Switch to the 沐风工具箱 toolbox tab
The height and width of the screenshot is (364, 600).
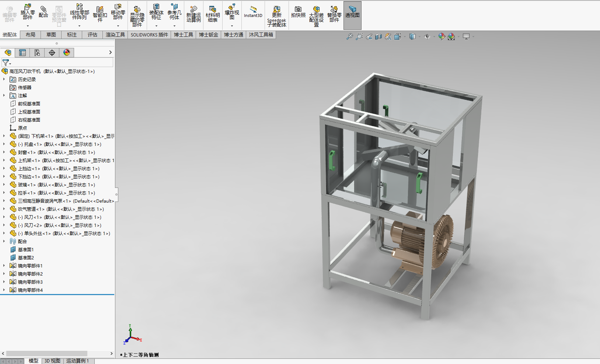click(261, 35)
